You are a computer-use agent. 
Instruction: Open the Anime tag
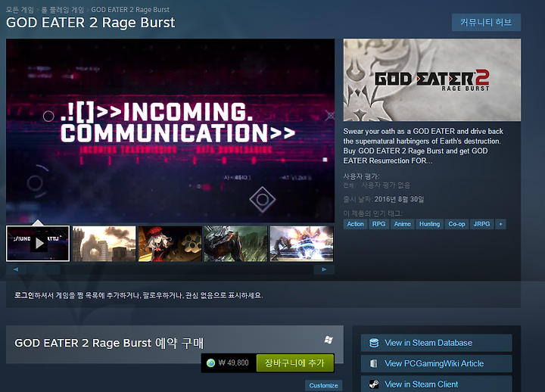pos(402,224)
